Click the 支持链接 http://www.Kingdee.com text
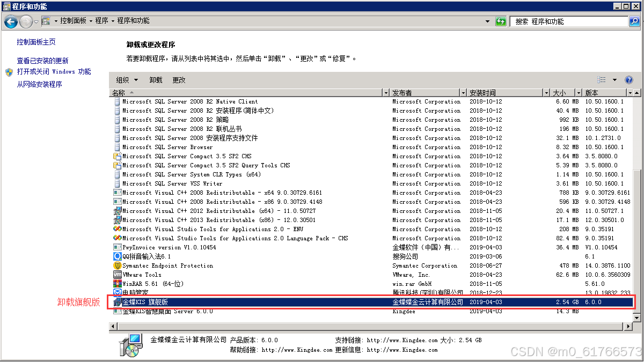This screenshot has width=644, height=362. [x=386, y=340]
